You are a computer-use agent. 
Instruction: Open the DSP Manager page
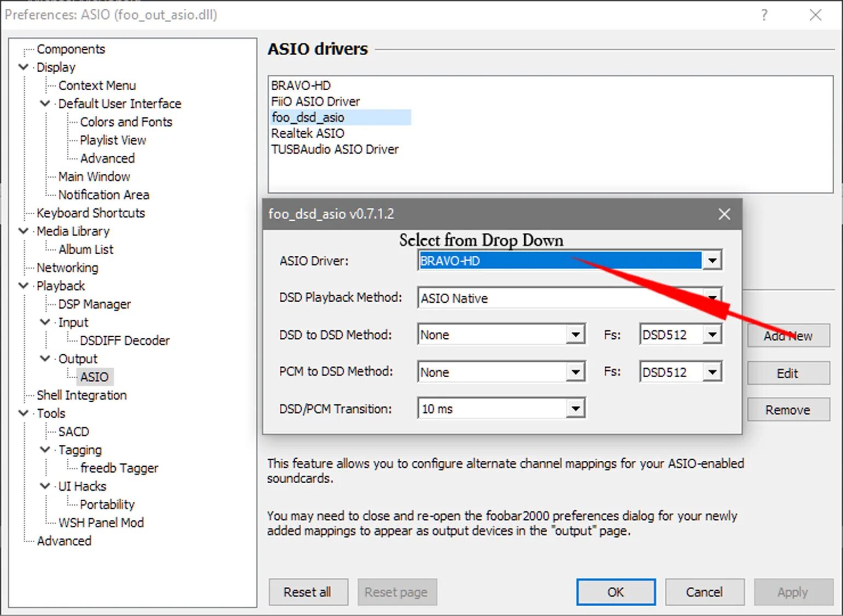(95, 304)
